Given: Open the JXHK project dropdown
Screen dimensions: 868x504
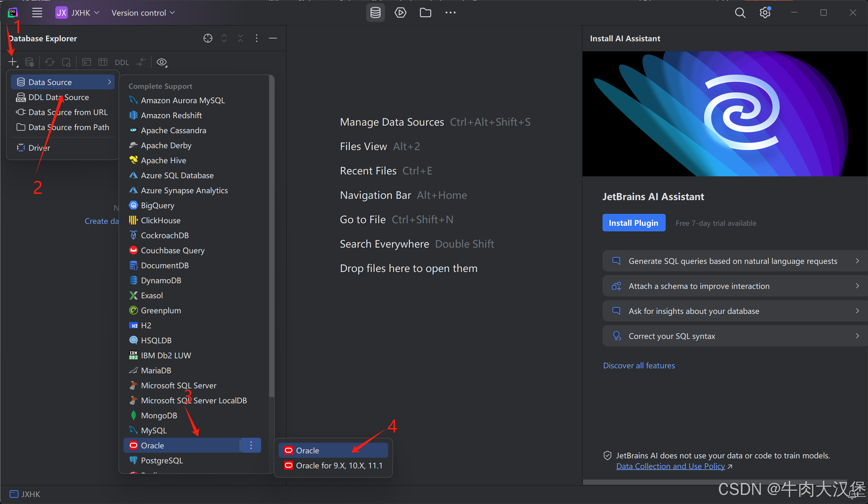Looking at the screenshot, I should click(x=78, y=13).
